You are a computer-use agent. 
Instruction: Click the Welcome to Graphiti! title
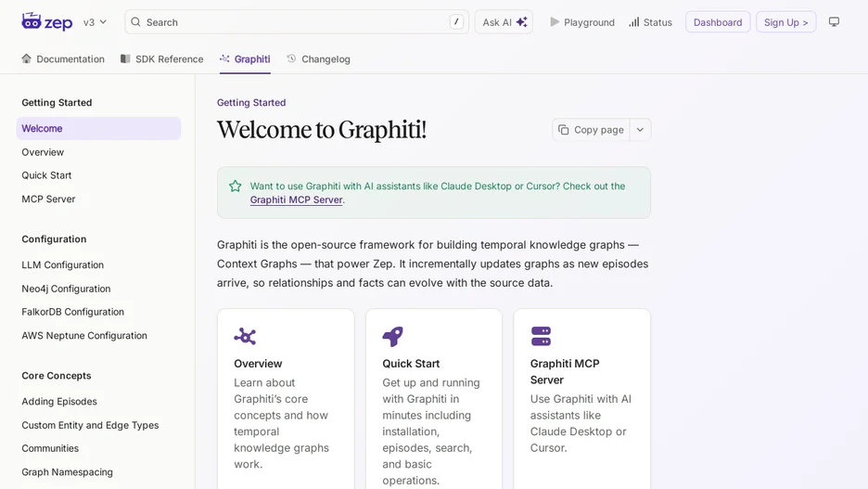[322, 130]
